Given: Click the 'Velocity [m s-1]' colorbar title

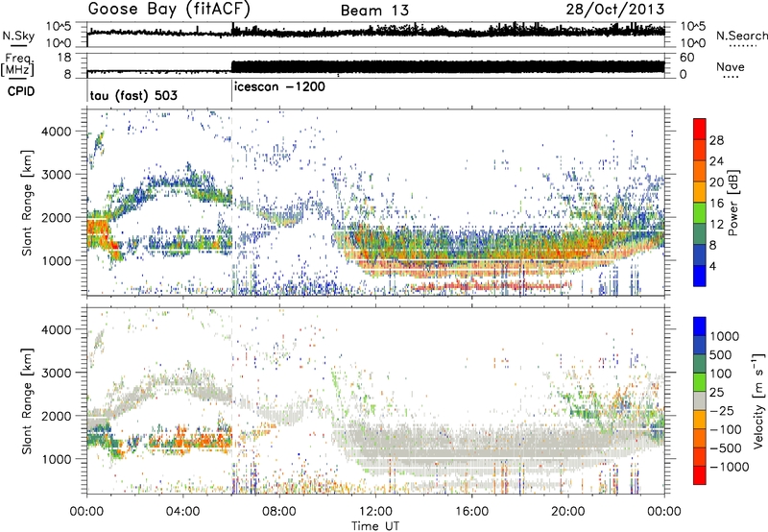Looking at the screenshot, I should tap(758, 400).
